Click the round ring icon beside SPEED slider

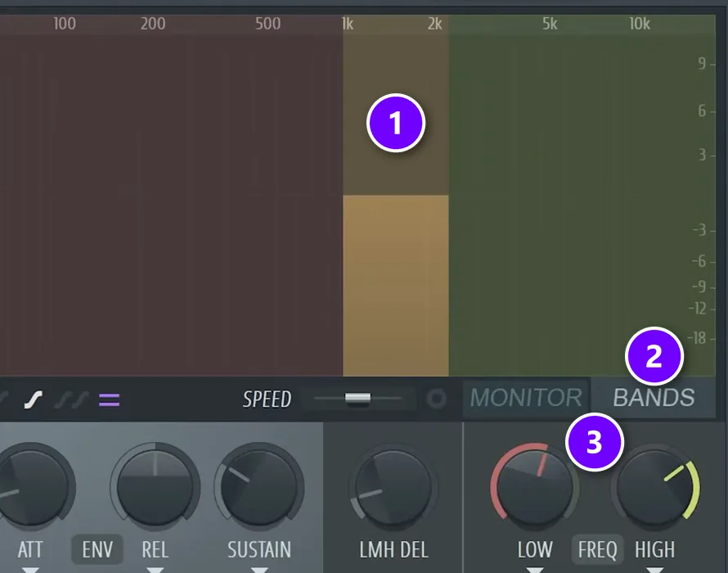click(437, 399)
